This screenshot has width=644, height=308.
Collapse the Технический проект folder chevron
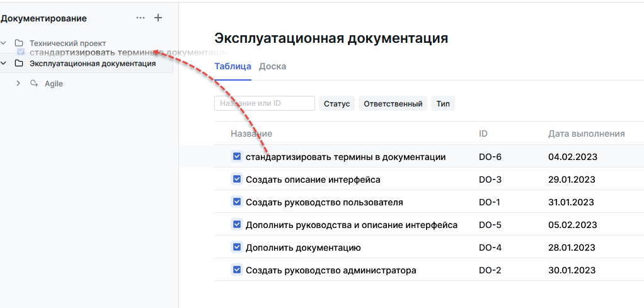point(4,43)
